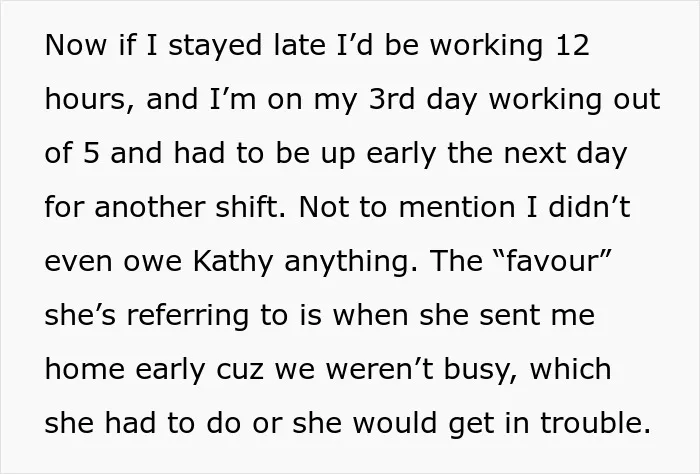This screenshot has width=700, height=474.
Task: Click the word "mention" on the fourth line
Action: 457,208
